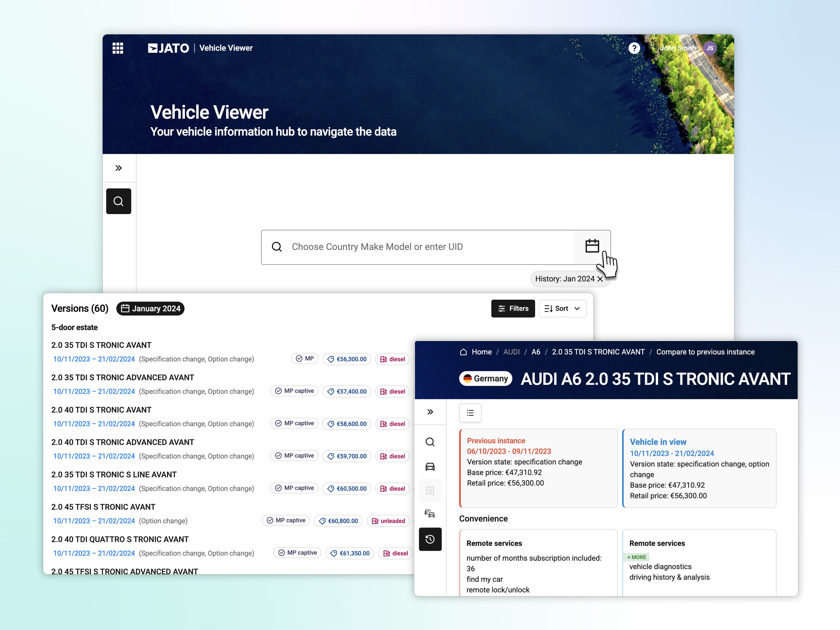840x630 pixels.
Task: Open 2.0 45 TFSI S TRONIC AVANT version
Action: pos(103,507)
